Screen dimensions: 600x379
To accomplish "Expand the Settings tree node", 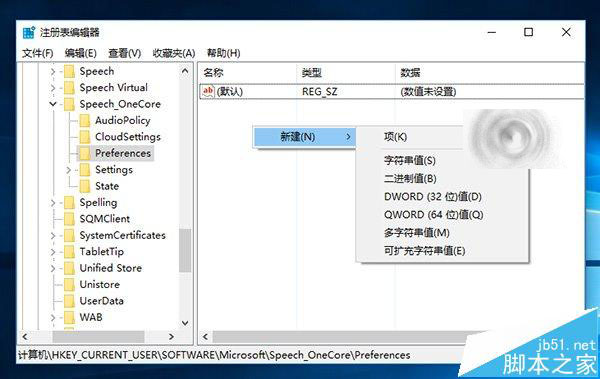I will pos(68,170).
